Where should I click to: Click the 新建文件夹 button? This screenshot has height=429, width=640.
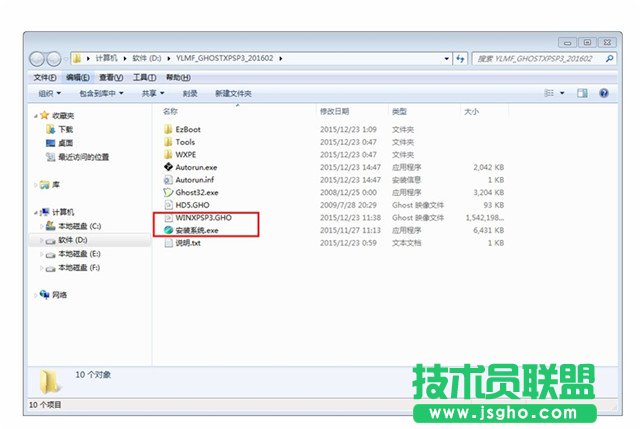(x=233, y=93)
